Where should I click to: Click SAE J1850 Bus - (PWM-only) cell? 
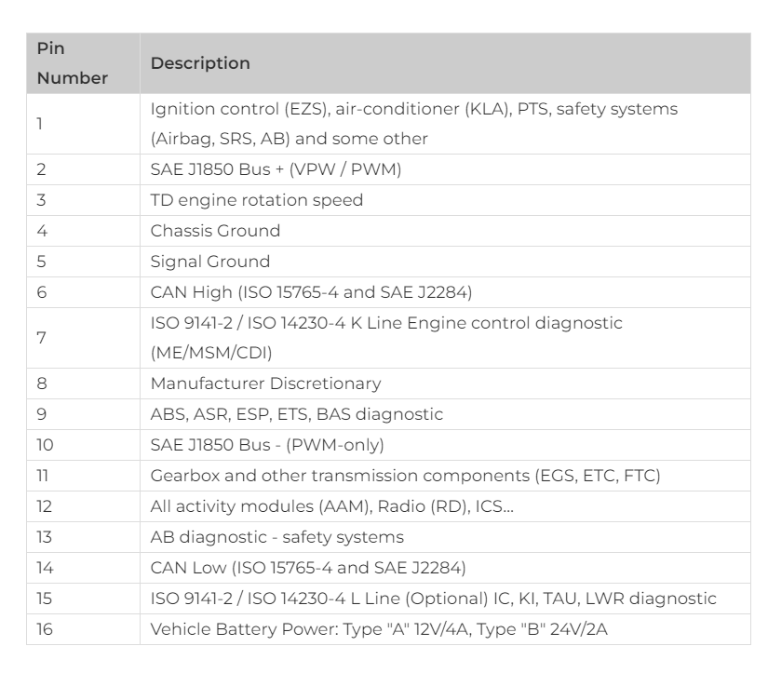coord(445,445)
